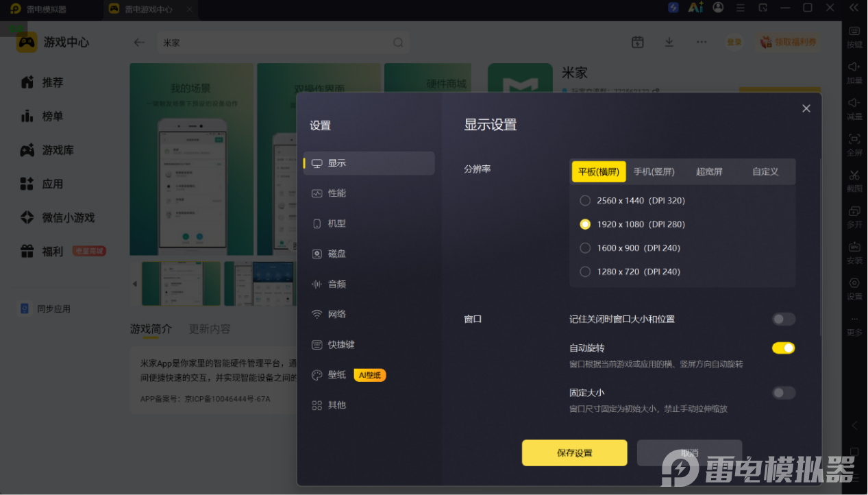Image resolution: width=868 pixels, height=495 pixels.
Task: Choose 1600 x 900 (DPI 240) resolution
Action: (630, 248)
